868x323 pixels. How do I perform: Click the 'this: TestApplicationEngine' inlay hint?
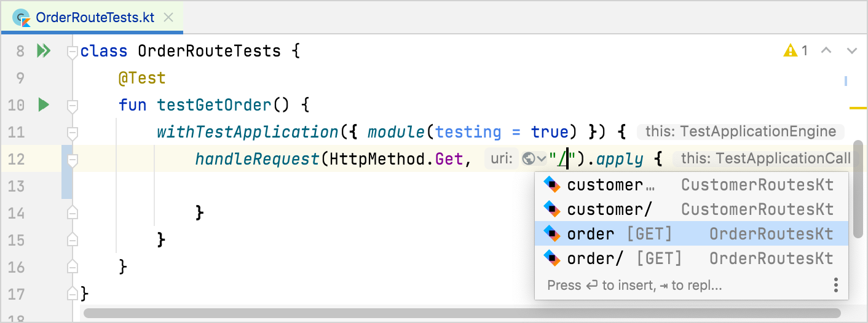click(x=741, y=131)
